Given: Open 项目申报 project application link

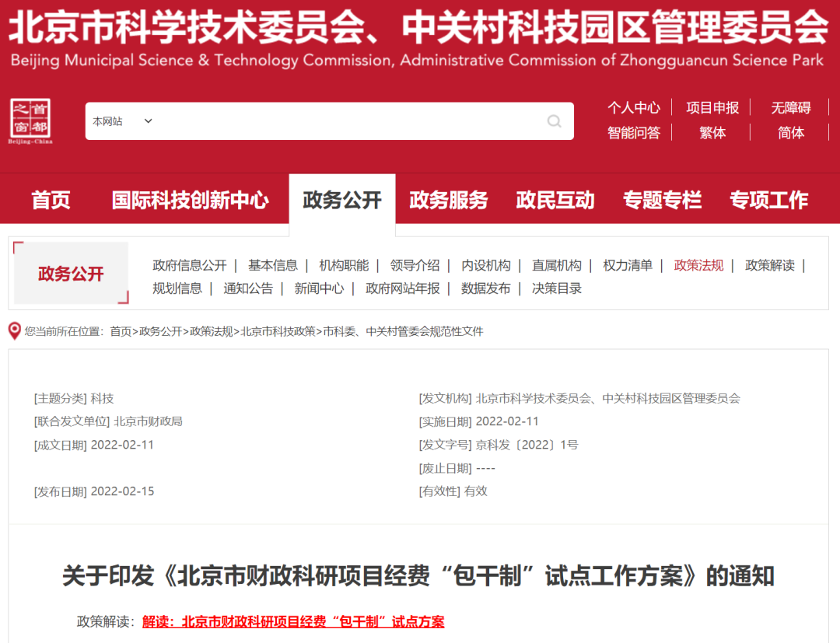Looking at the screenshot, I should [712, 107].
